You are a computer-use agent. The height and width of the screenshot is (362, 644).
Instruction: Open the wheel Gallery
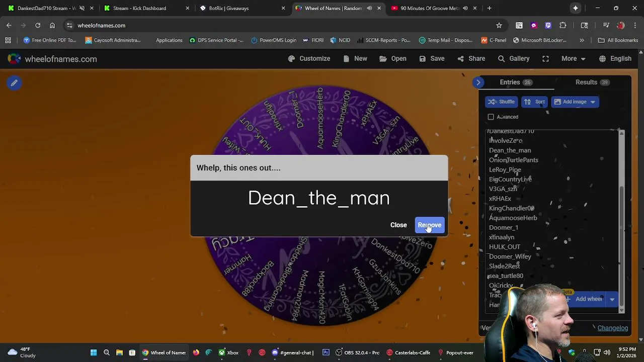click(514, 59)
